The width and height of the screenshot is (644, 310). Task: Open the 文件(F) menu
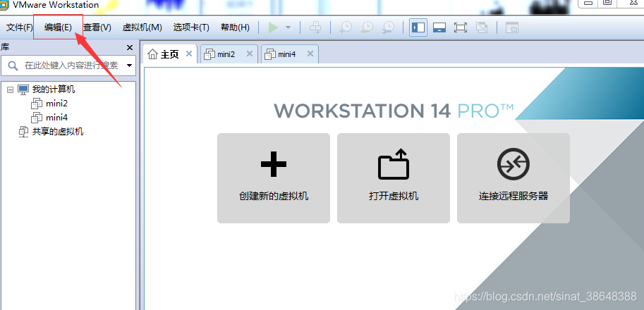click(20, 27)
